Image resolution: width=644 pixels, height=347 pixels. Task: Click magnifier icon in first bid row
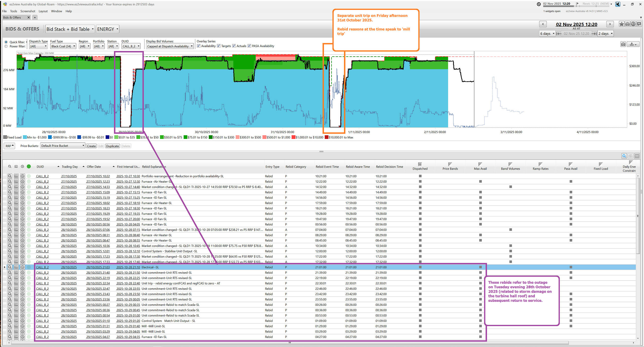[x=10, y=176]
